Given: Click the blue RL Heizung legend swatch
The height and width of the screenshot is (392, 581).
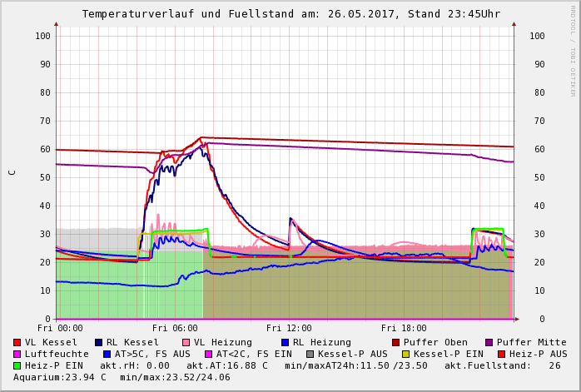Looking at the screenshot, I should [x=286, y=342].
